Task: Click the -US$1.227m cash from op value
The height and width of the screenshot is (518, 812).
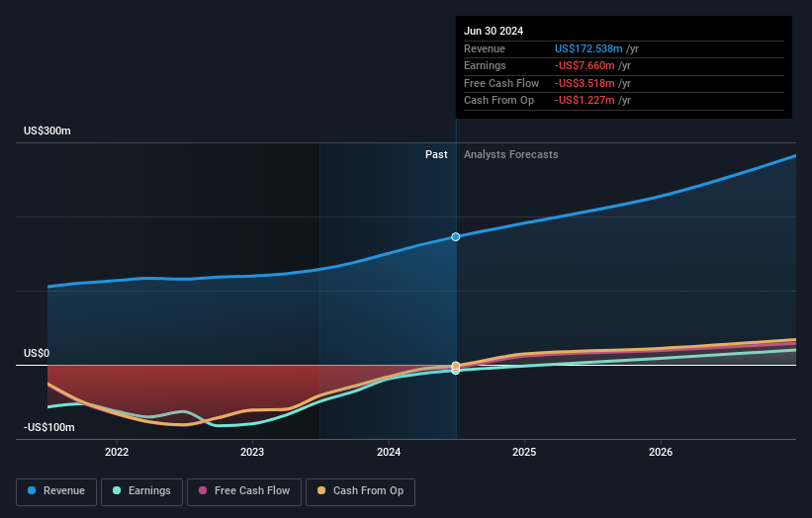Action: tap(585, 101)
